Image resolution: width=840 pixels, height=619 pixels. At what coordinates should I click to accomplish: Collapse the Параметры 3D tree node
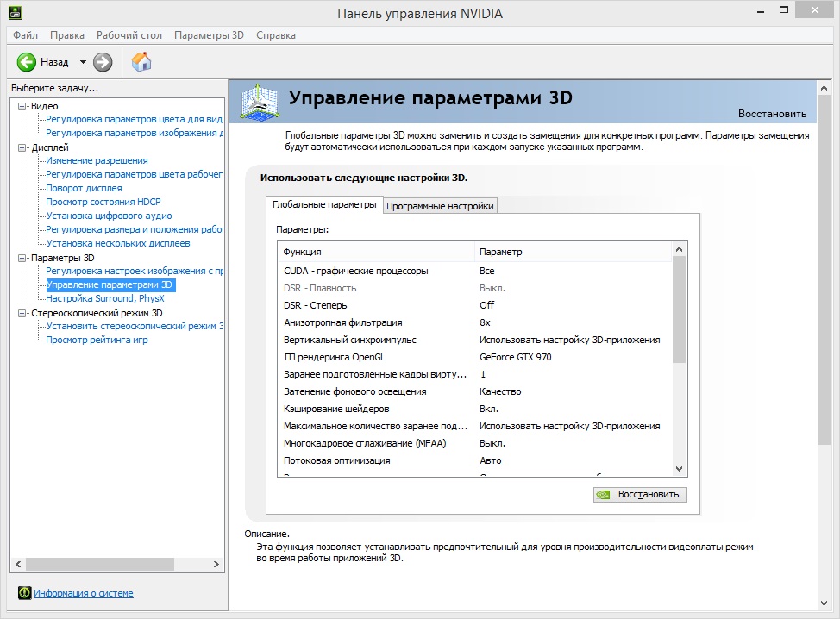pyautogui.click(x=22, y=258)
